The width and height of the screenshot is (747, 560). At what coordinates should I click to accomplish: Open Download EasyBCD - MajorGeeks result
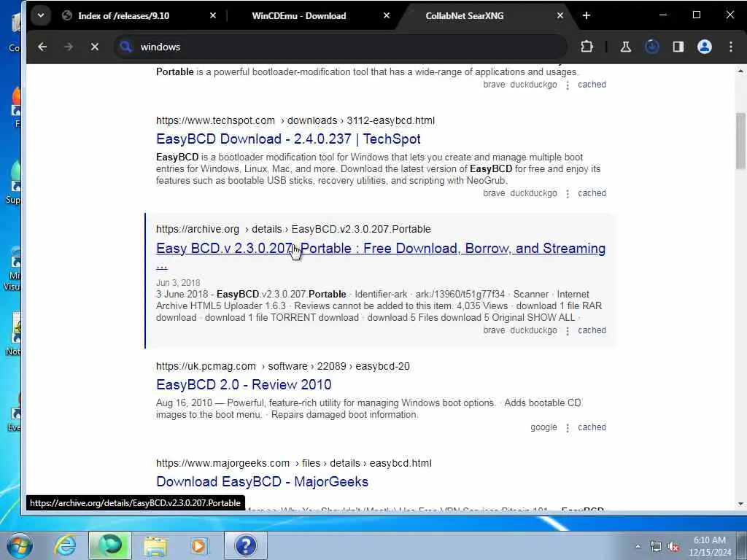(262, 482)
